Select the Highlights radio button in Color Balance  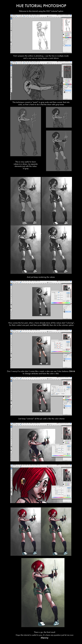[x=61, y=394]
